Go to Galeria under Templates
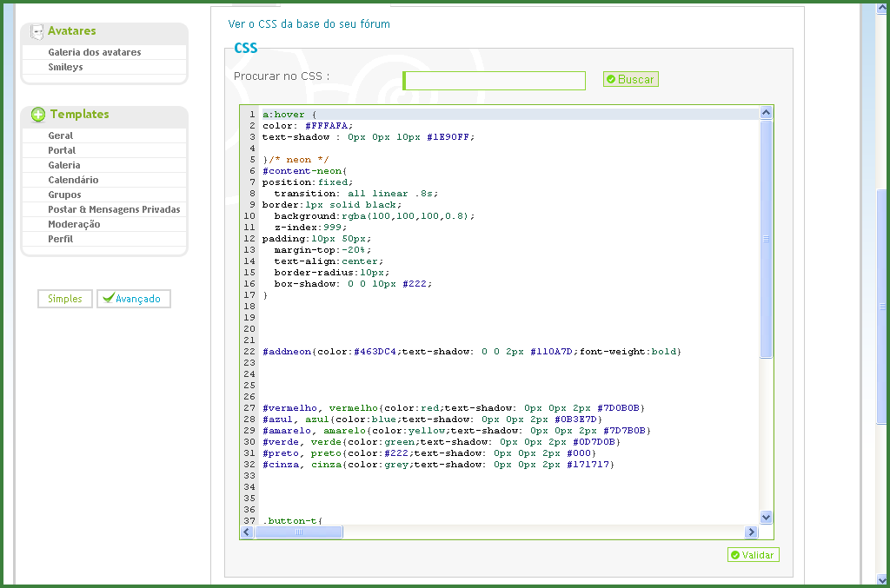The height and width of the screenshot is (588, 890). tap(63, 165)
